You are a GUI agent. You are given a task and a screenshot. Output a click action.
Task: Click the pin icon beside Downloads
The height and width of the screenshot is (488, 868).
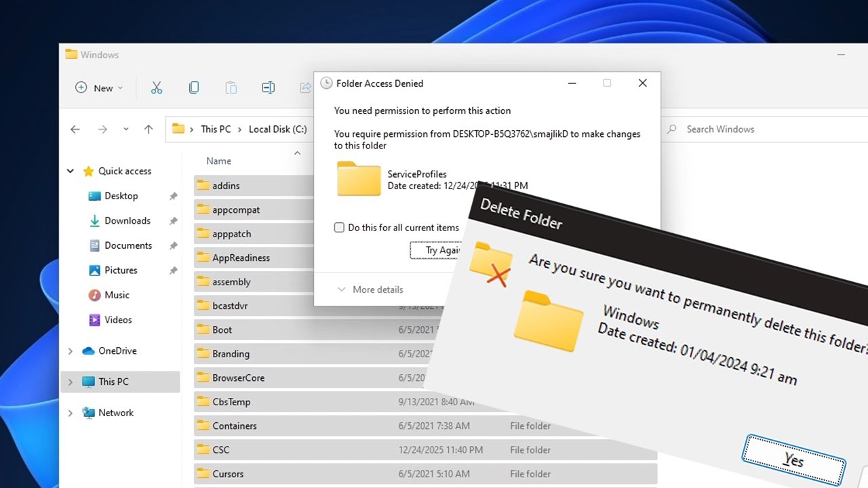click(x=173, y=220)
